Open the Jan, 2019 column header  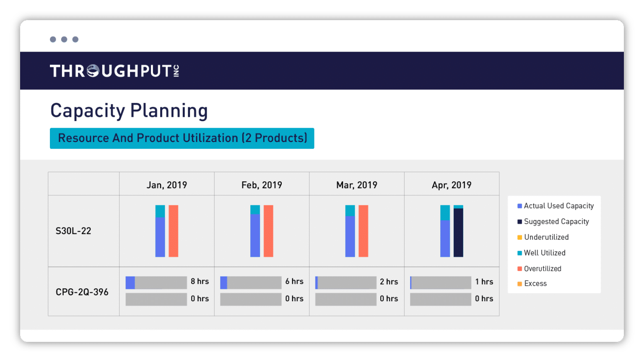point(166,184)
